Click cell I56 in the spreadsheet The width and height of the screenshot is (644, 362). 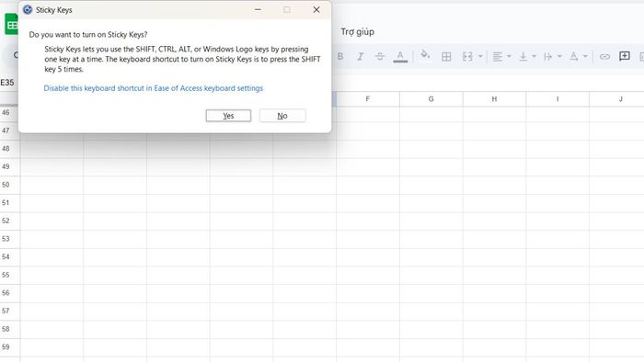[x=558, y=293]
